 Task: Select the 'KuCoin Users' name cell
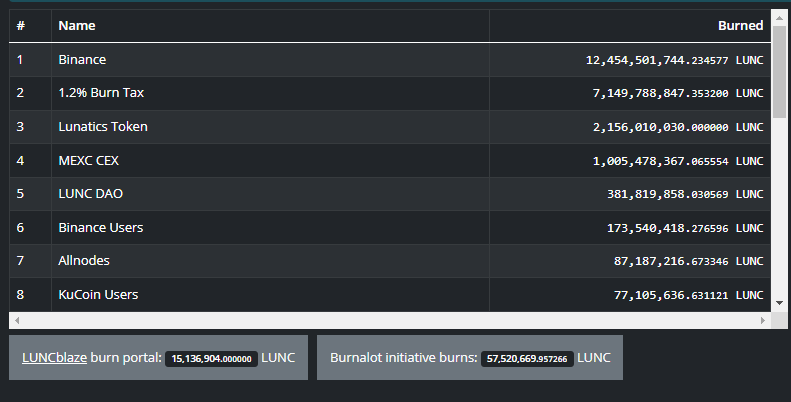point(270,295)
